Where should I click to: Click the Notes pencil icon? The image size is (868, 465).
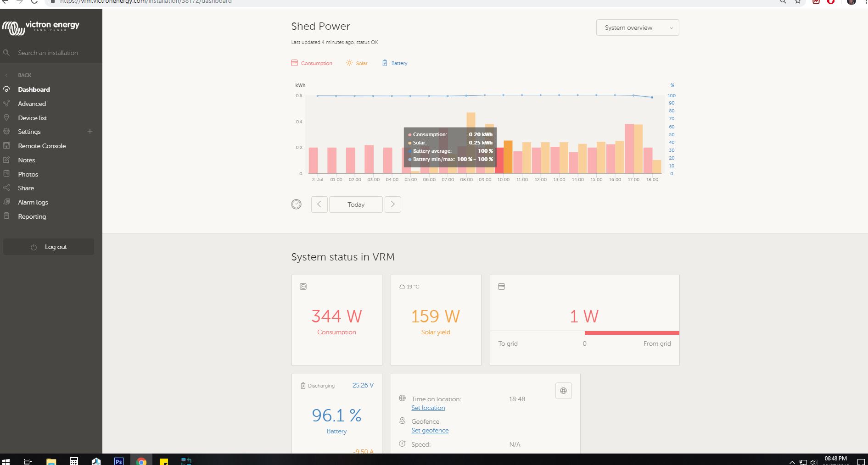pyautogui.click(x=6, y=160)
